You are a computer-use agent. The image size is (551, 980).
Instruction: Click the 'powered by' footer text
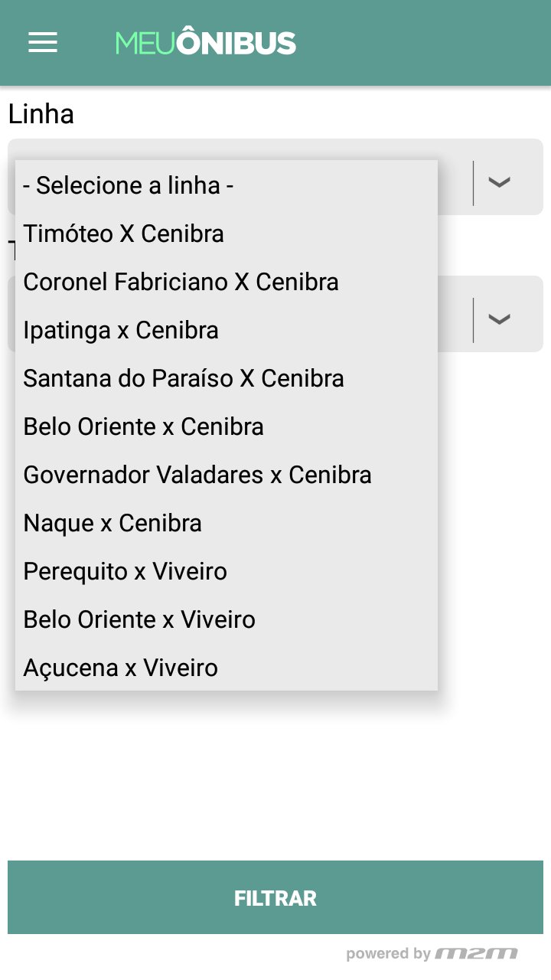pos(388,954)
